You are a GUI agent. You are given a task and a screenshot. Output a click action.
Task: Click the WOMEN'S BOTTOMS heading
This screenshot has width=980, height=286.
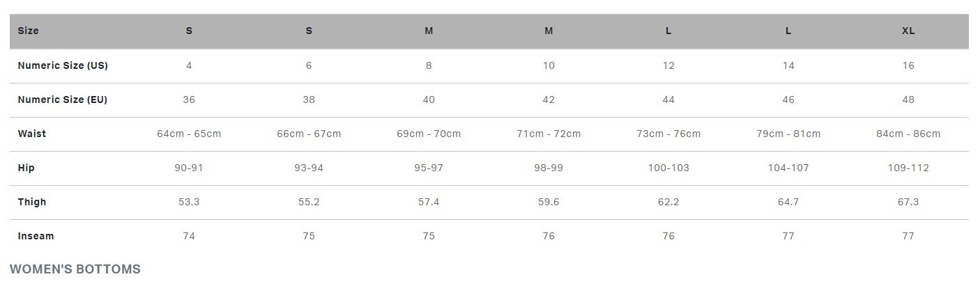[x=75, y=269]
